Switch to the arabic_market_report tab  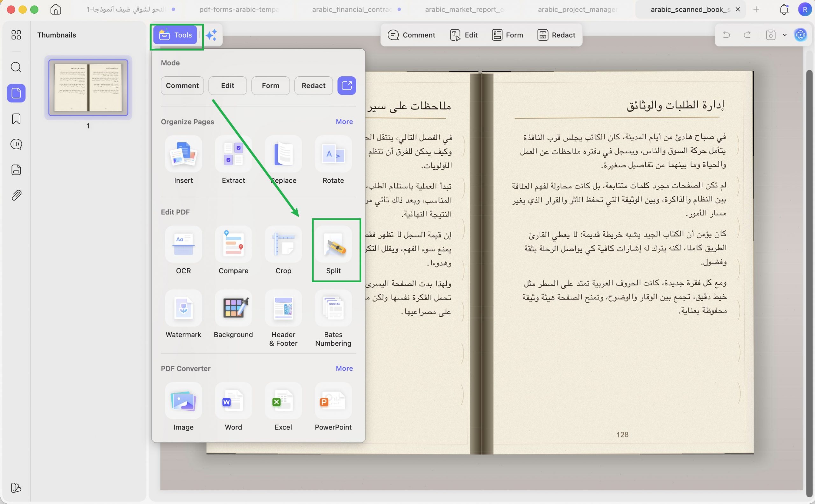464,9
